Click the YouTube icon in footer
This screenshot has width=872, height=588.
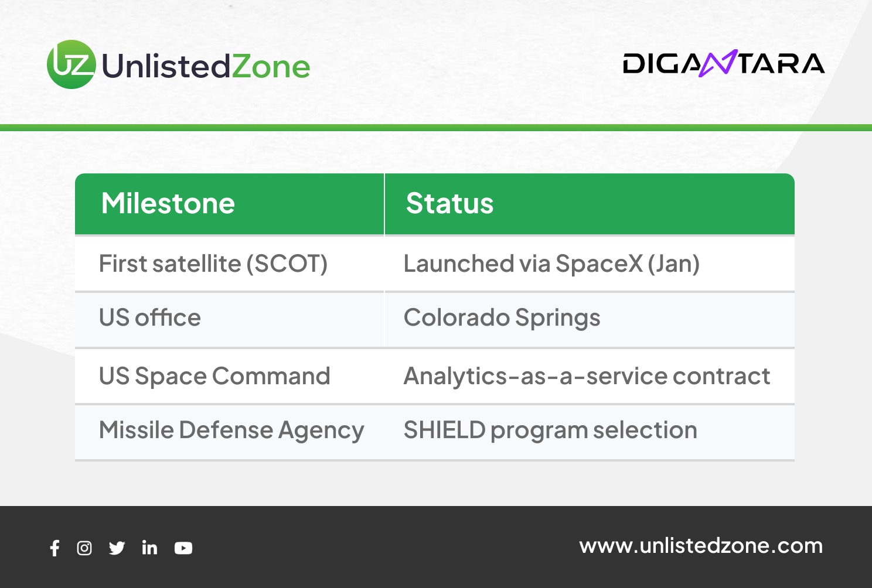(183, 548)
